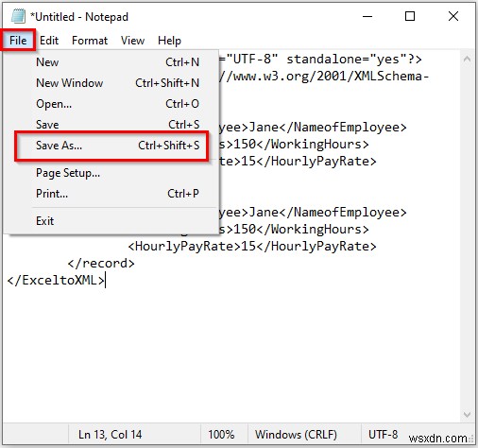This screenshot has width=478, height=448.
Task: Open the File menu
Action: tap(18, 41)
